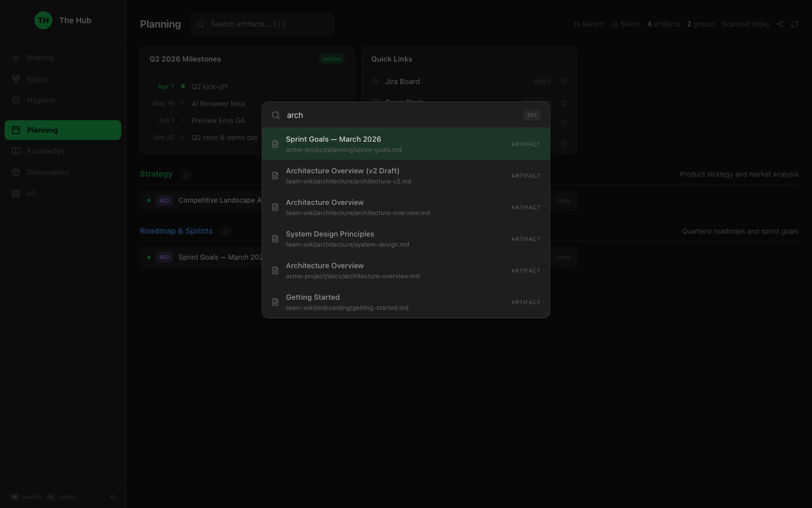
Task: Click the command palette search field
Action: (400, 115)
